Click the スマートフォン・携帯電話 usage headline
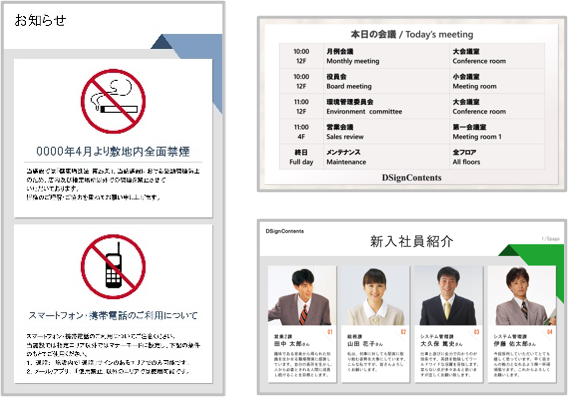The height and width of the screenshot is (397, 568). click(x=113, y=315)
